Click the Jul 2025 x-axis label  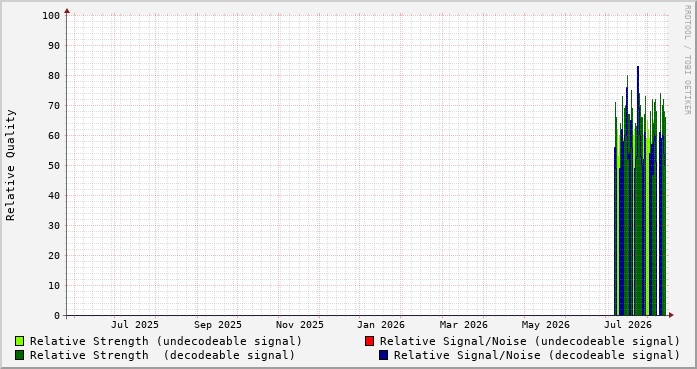[135, 325]
